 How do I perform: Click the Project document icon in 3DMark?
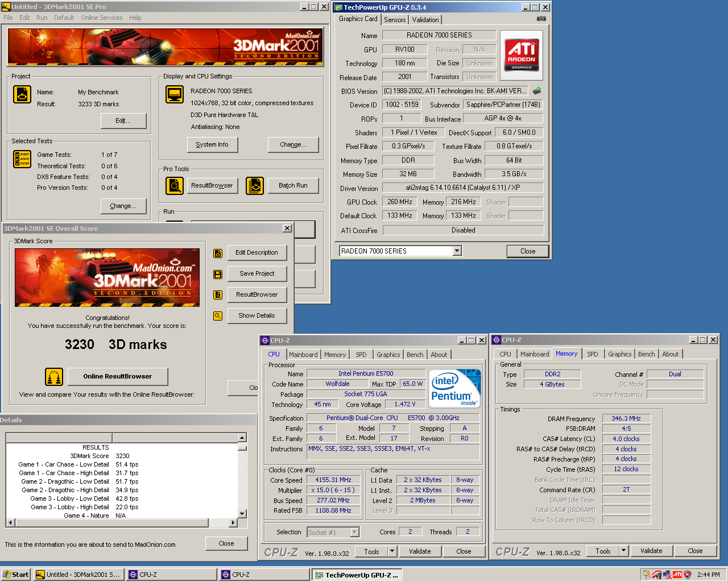[x=22, y=94]
